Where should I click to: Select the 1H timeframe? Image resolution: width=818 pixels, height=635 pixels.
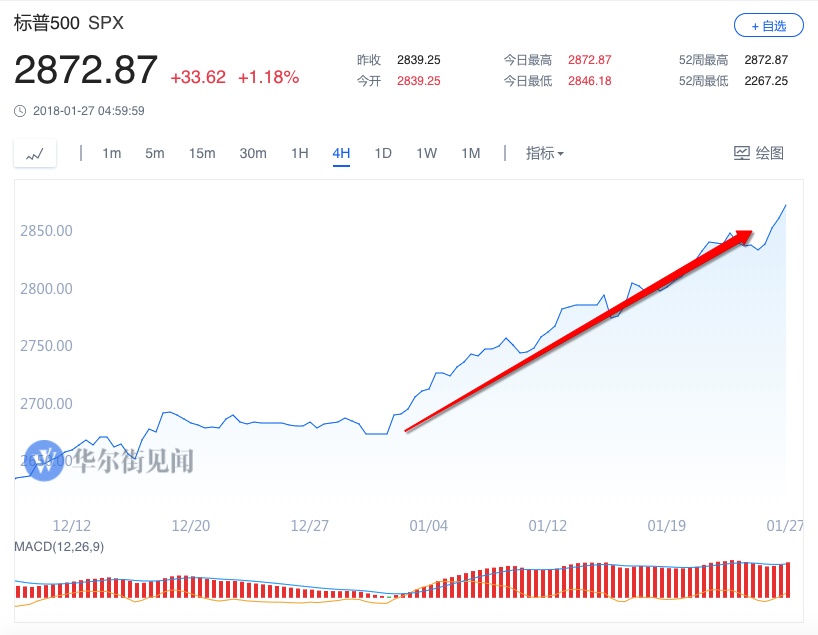click(x=300, y=153)
